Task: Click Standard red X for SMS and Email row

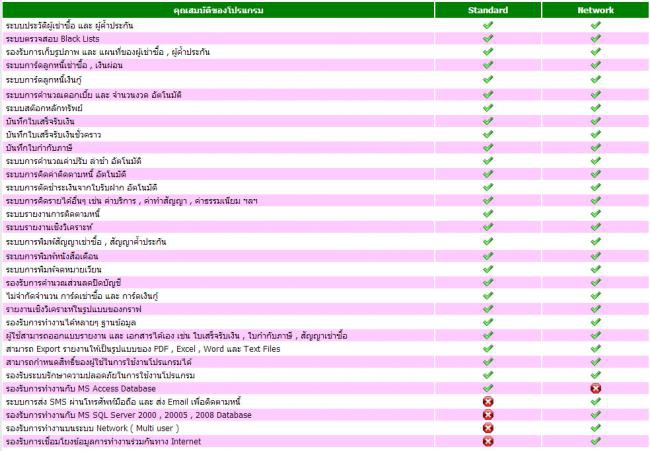Action: (x=488, y=402)
